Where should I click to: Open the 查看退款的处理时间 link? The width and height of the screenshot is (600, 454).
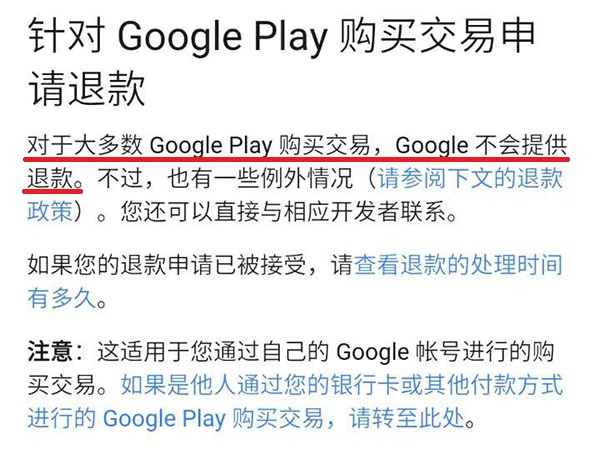[x=458, y=265]
